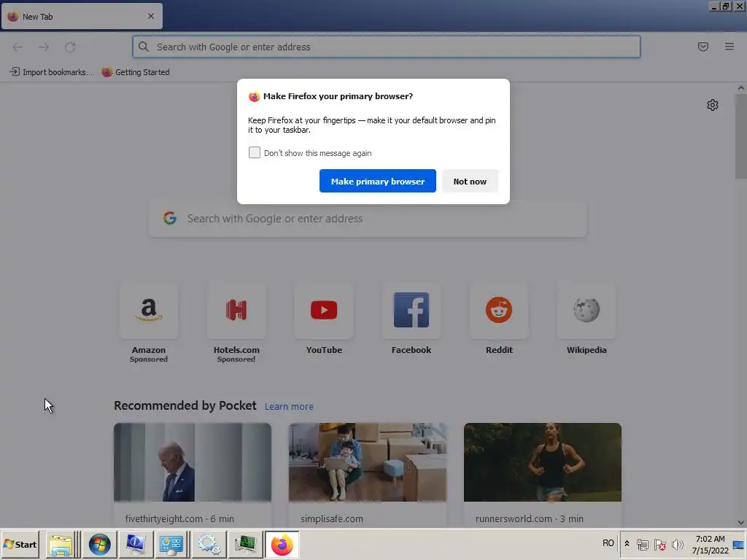747x560 pixels.
Task: Open the Getting Started bookmark
Action: click(136, 72)
